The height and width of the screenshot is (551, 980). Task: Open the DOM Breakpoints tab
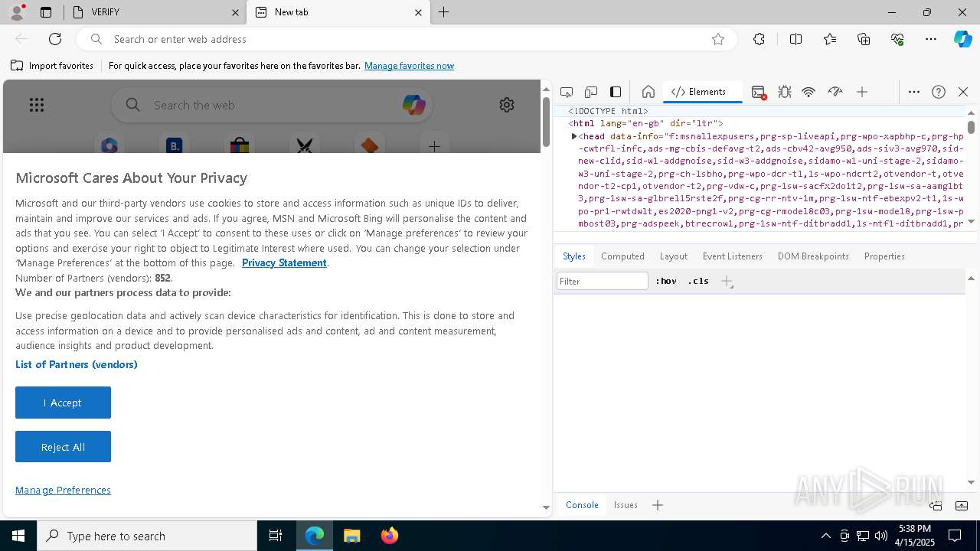click(x=813, y=256)
